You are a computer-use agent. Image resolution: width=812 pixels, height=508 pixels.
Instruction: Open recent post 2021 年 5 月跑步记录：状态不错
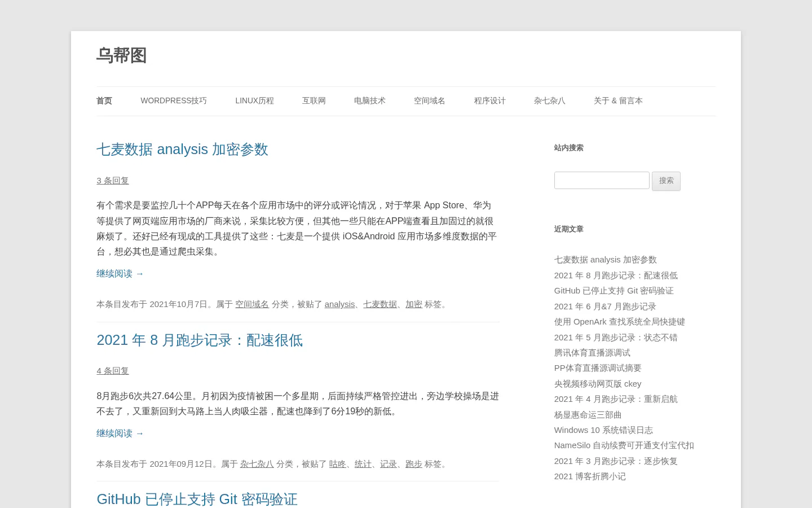(616, 338)
